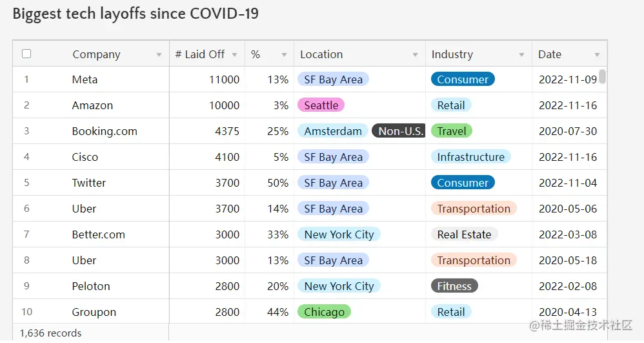
Task: Click the date 2020-07-30
Action: tap(568, 131)
